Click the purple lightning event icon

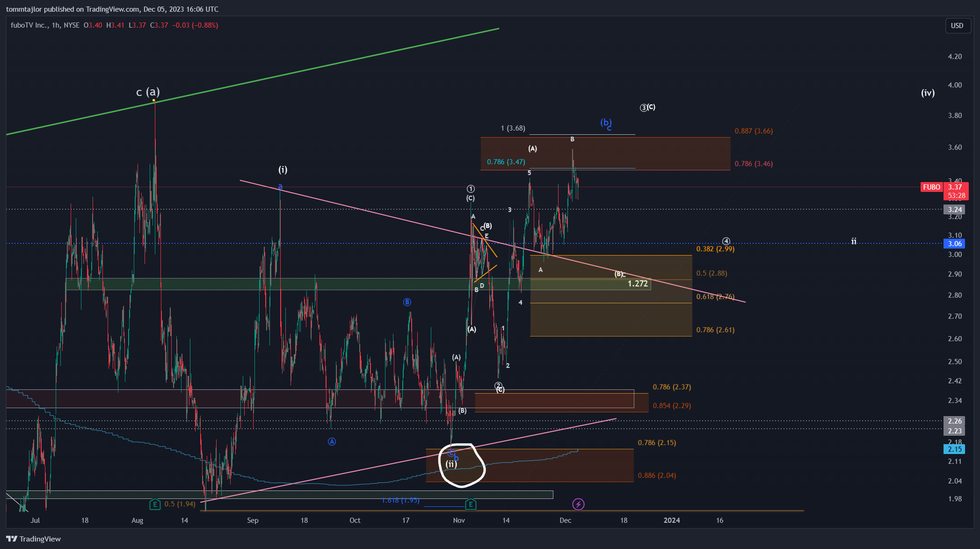click(x=578, y=504)
